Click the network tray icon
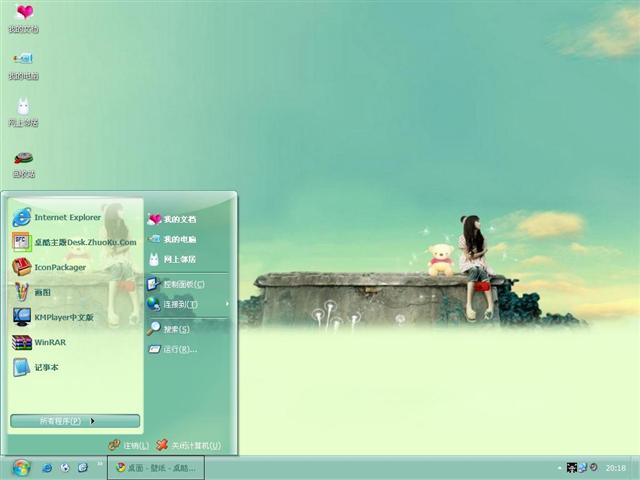Viewport: 640px width, 480px height. [582, 468]
